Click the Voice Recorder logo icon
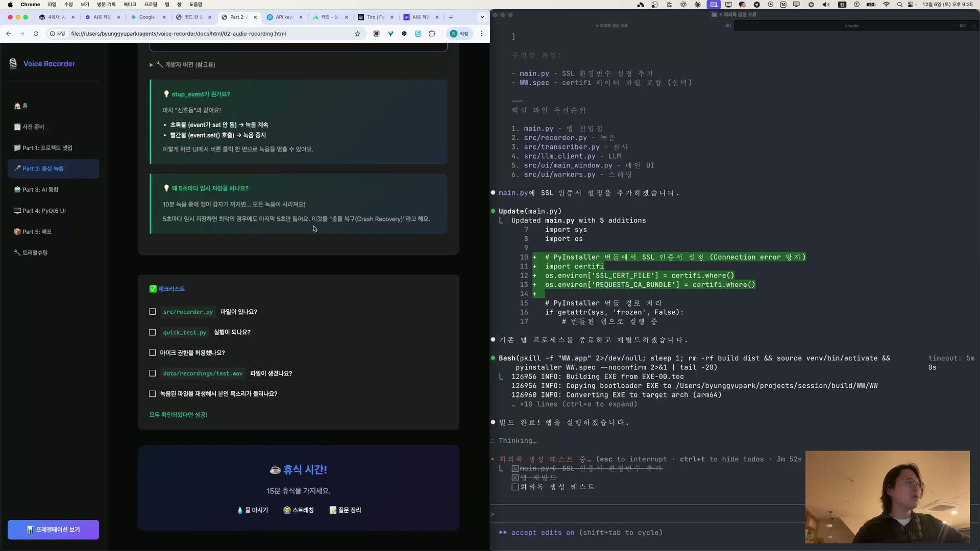 13,64
